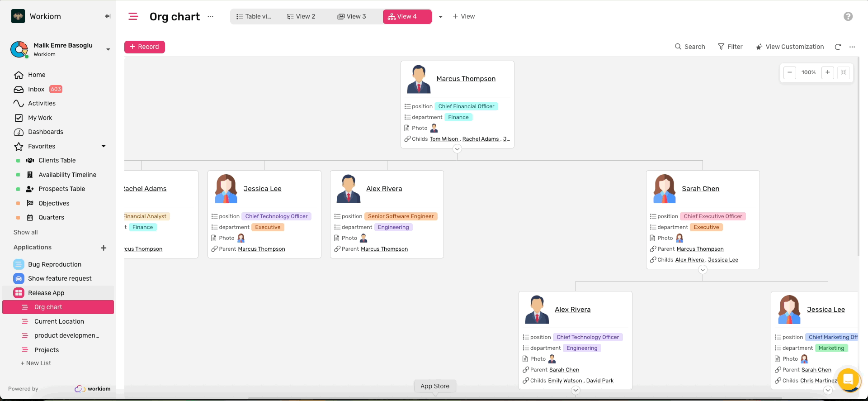The height and width of the screenshot is (401, 868).
Task: Open Clients Table favorite
Action: tap(58, 160)
